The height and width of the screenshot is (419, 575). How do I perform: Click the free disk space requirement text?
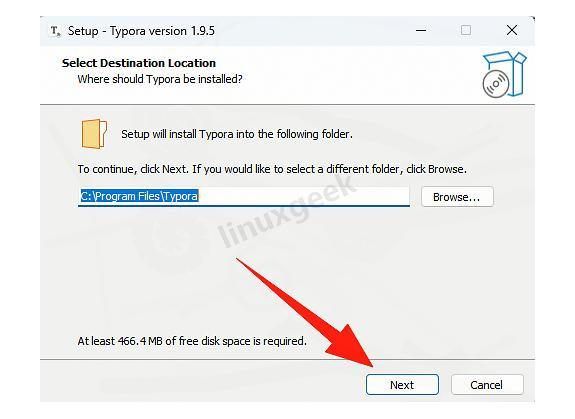(x=192, y=341)
